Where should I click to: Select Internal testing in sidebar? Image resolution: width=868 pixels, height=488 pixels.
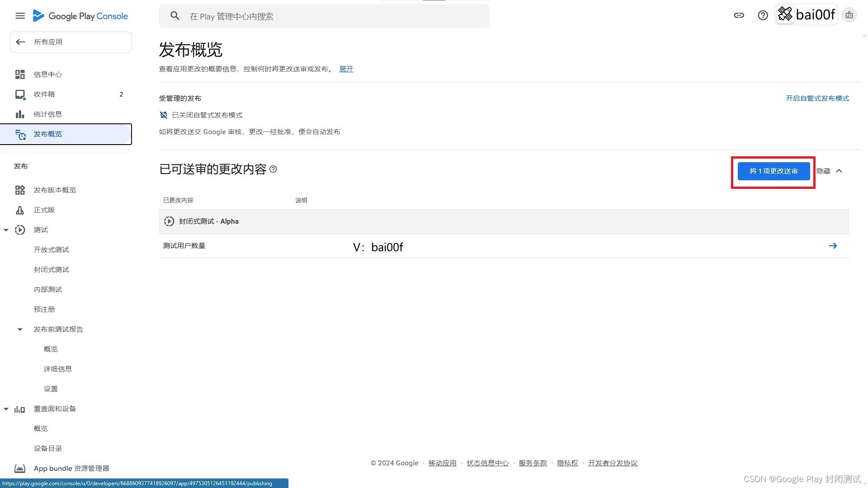pos(47,290)
